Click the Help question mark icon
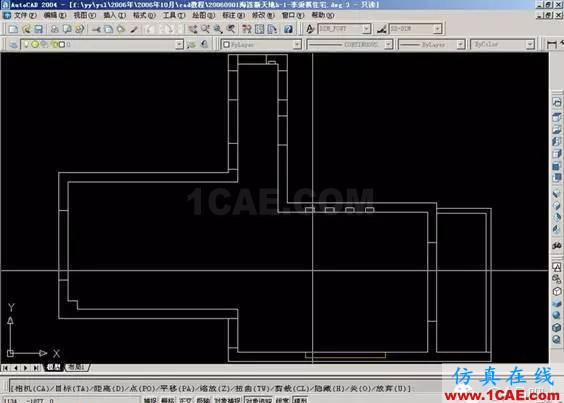 click(x=288, y=29)
